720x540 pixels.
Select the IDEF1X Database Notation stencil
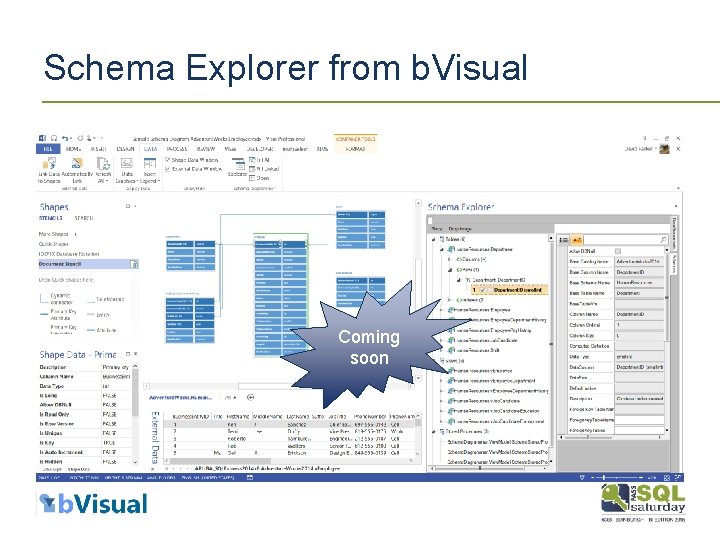(x=69, y=253)
